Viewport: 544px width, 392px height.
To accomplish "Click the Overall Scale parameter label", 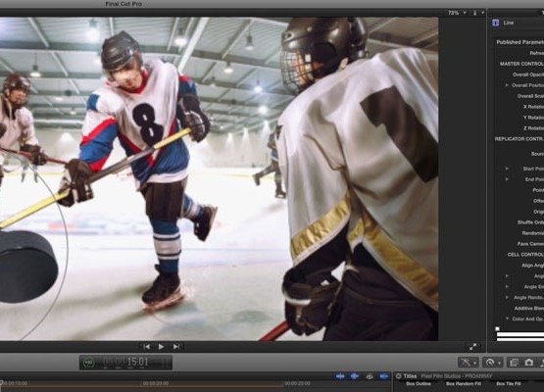I will 530,96.
